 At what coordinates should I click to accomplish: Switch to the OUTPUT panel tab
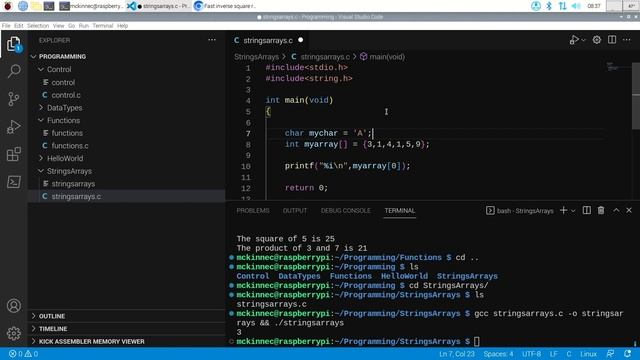click(x=295, y=211)
